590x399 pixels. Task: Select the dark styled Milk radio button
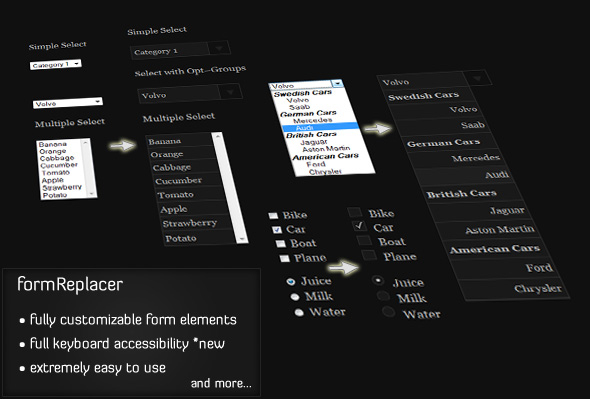tap(383, 296)
